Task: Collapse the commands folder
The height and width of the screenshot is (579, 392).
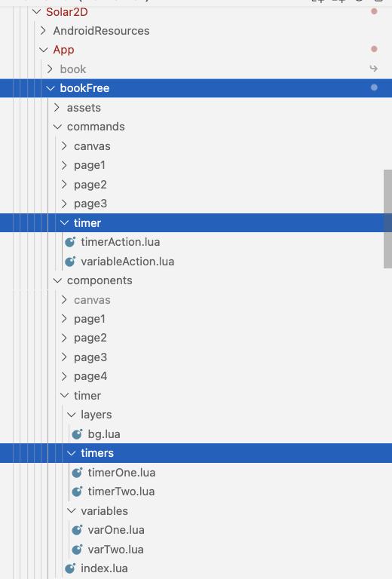Action: [x=57, y=127]
